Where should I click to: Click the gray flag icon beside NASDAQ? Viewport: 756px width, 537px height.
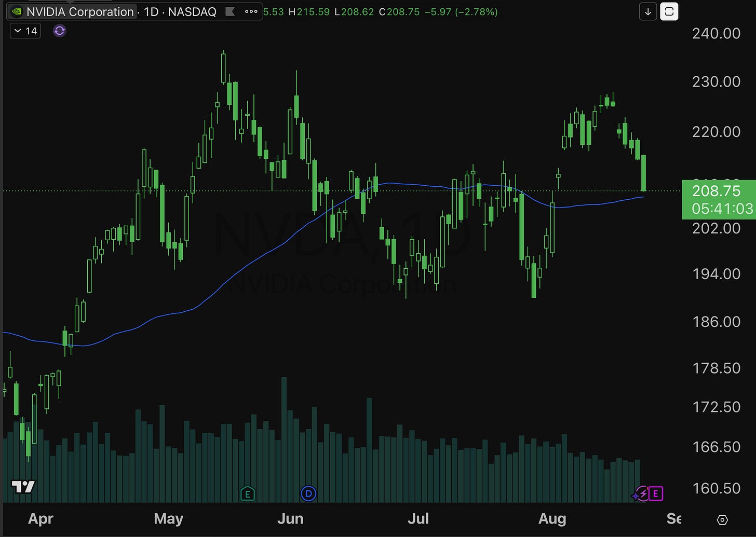point(230,11)
